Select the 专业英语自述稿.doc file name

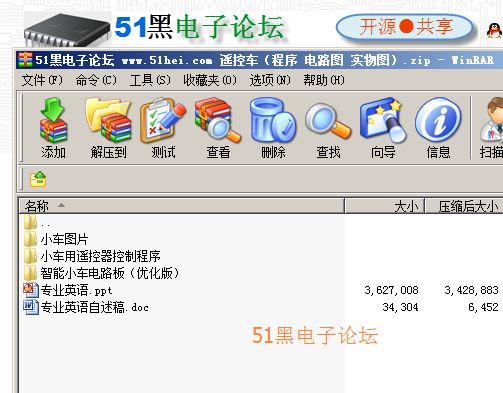point(95,307)
